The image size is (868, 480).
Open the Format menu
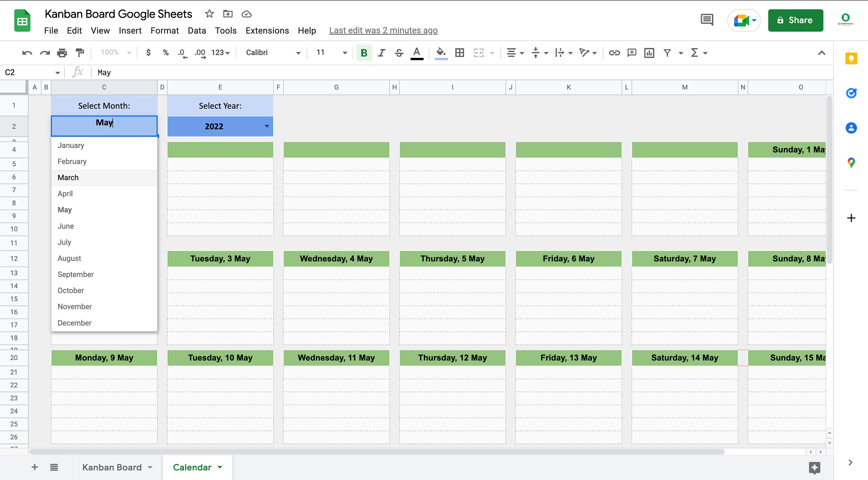click(x=164, y=30)
